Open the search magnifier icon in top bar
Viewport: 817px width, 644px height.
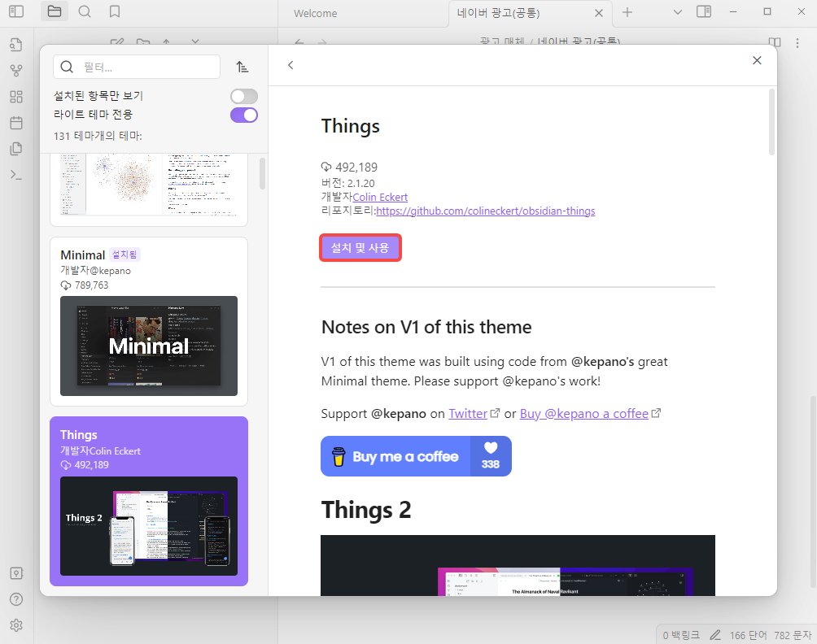pos(85,11)
